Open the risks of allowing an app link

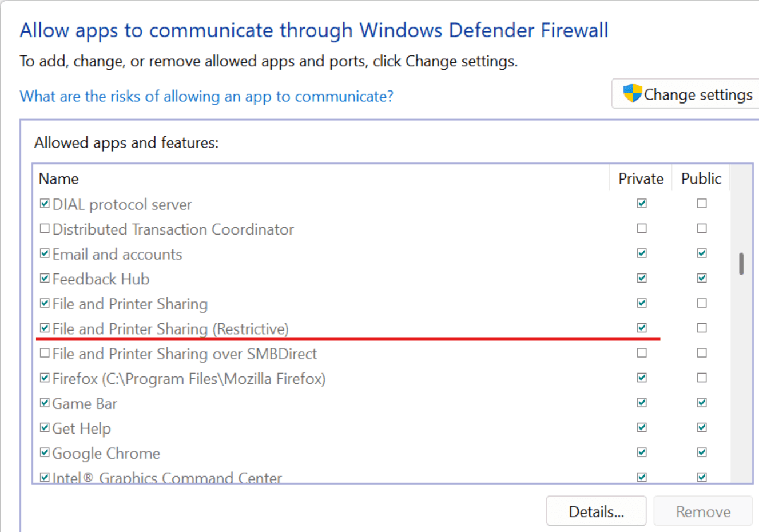(x=206, y=96)
